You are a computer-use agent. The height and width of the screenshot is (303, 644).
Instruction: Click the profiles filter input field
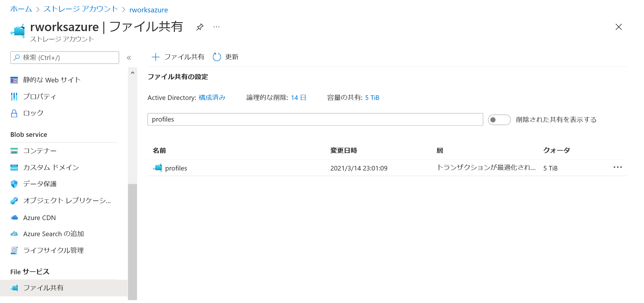tap(315, 119)
